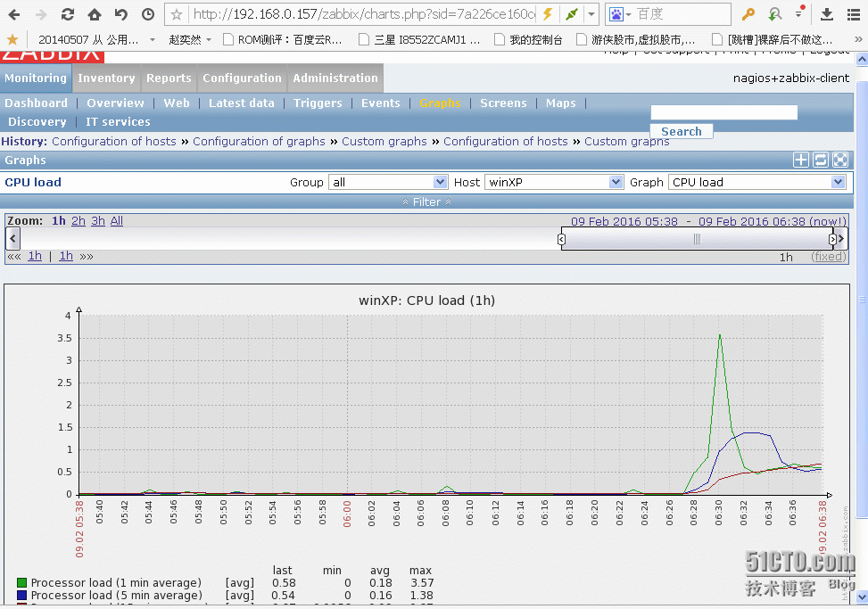The image size is (868, 609).
Task: Click the lightning speed-mode icon
Action: [548, 14]
